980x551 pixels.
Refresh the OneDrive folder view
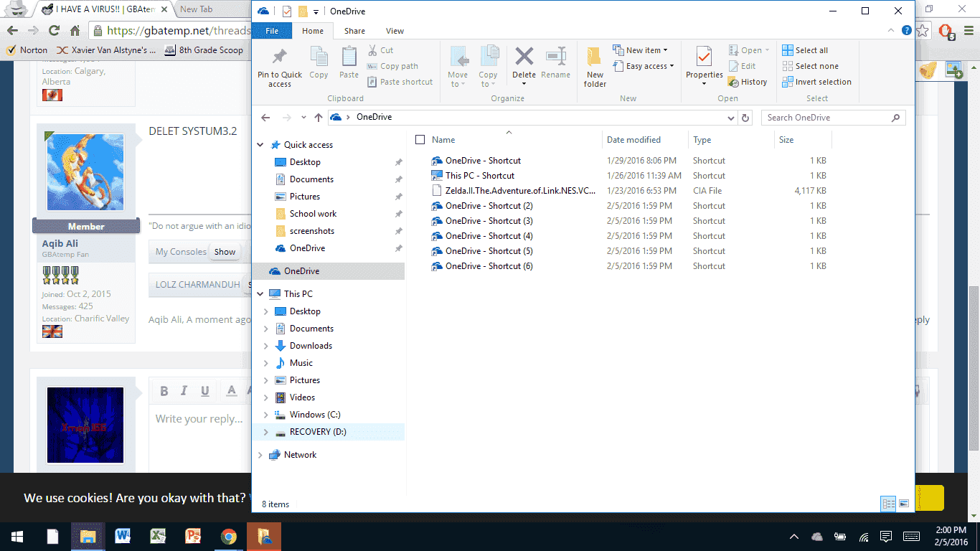(x=745, y=118)
